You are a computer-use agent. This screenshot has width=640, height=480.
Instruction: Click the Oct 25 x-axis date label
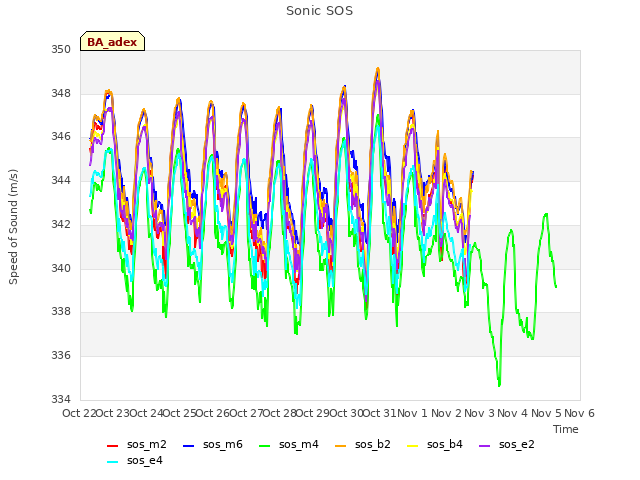180,413
